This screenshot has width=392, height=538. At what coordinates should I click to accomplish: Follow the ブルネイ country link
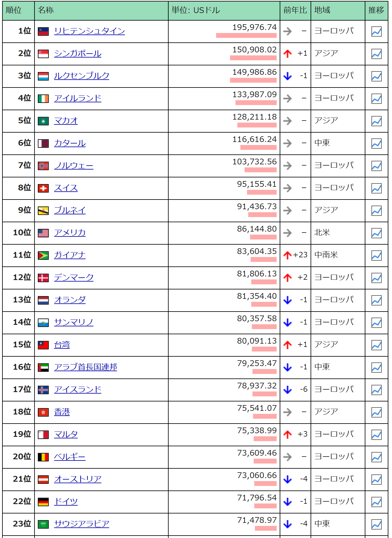(70, 210)
